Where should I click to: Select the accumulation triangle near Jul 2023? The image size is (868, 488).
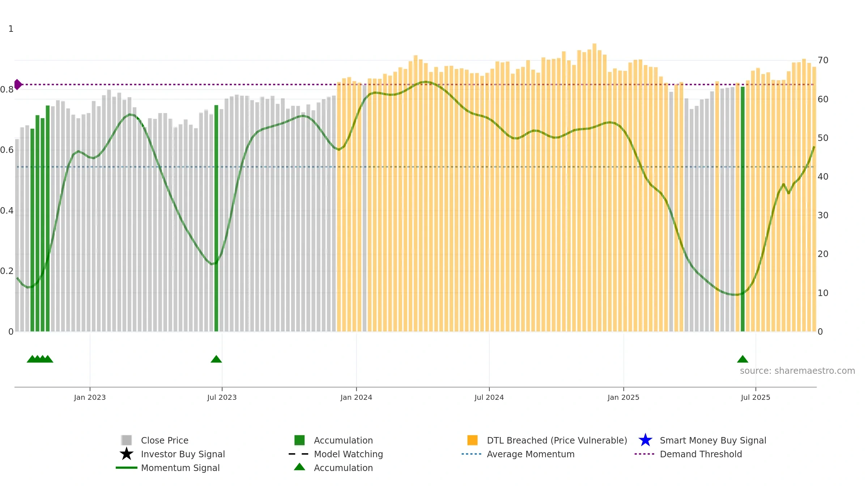pyautogui.click(x=216, y=359)
